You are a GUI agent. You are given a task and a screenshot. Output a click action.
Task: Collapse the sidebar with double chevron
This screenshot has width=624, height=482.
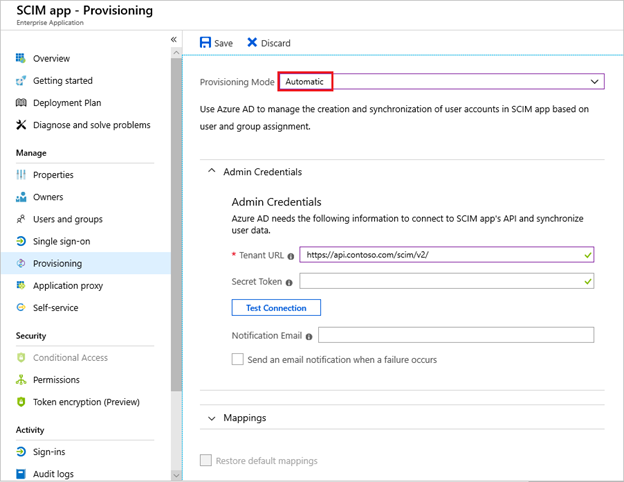click(174, 39)
